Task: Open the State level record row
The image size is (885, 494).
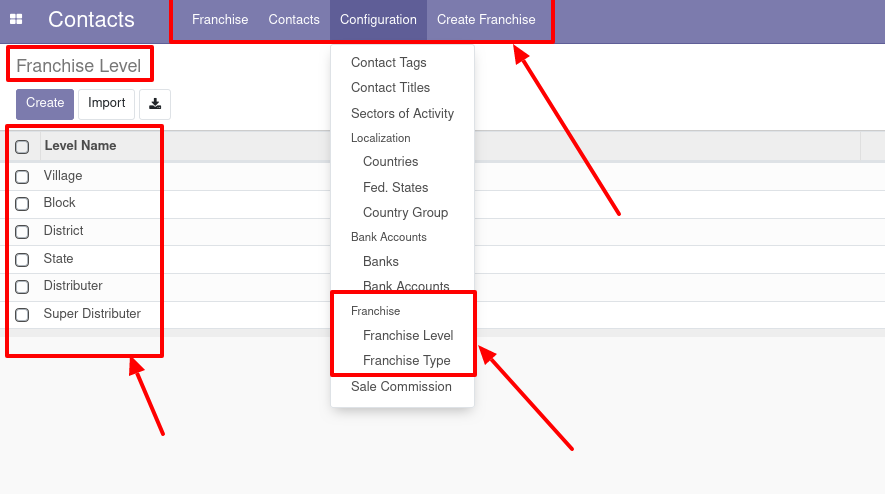Action: [59, 258]
